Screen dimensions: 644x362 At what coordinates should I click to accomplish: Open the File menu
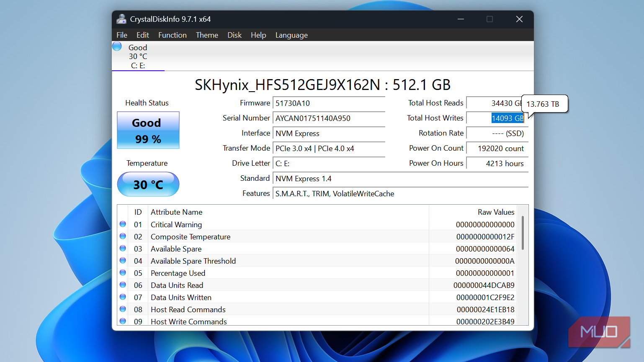122,35
